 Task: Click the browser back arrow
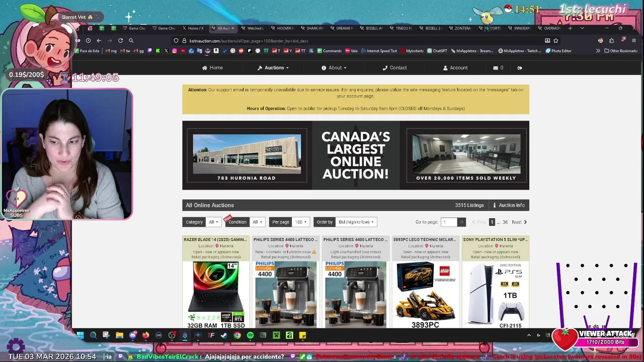click(x=99, y=41)
